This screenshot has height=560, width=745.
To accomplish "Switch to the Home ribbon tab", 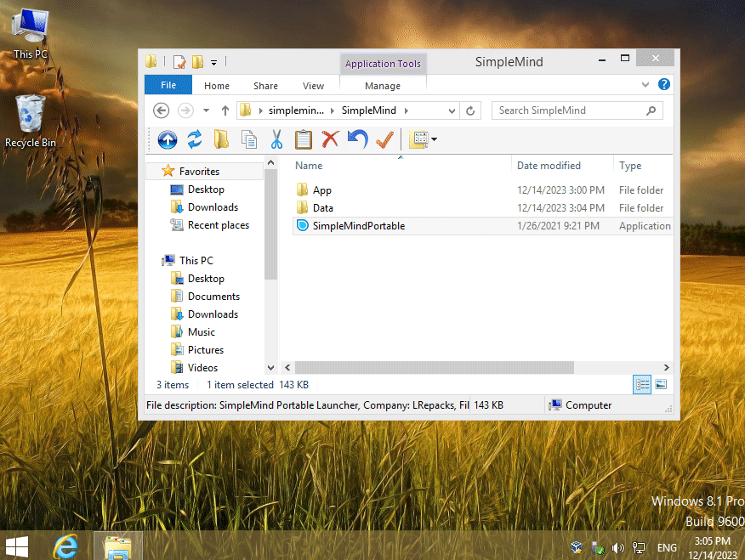I will (x=217, y=86).
